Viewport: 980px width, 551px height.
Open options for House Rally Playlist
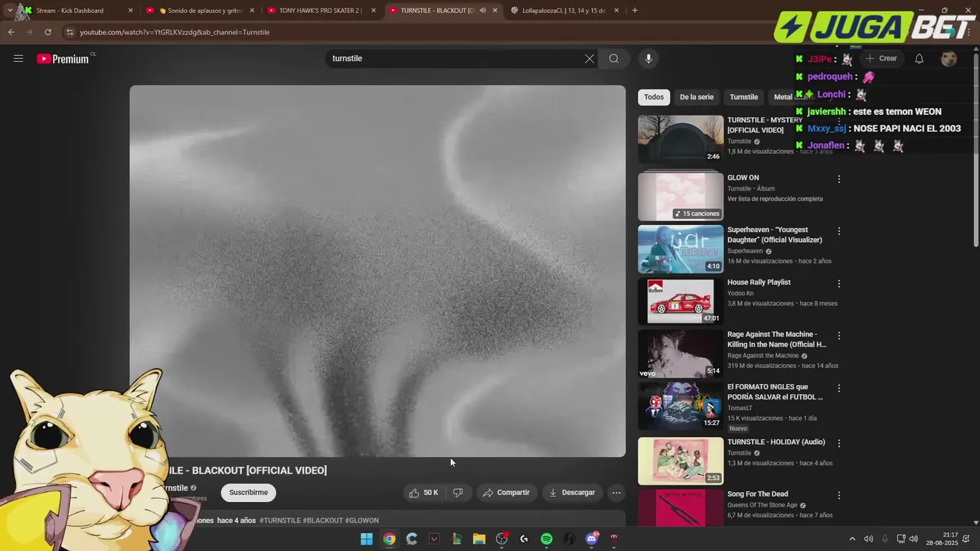tap(839, 284)
